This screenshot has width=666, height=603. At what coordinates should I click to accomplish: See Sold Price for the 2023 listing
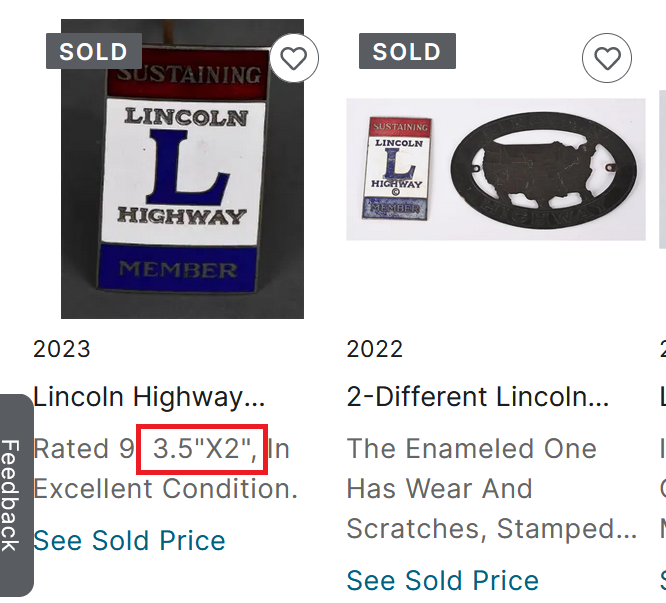click(129, 541)
